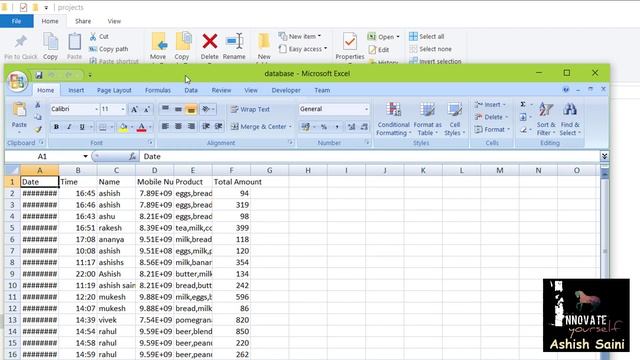The width and height of the screenshot is (640, 360).
Task: Click the Increase Indent icon
Action: (x=219, y=127)
